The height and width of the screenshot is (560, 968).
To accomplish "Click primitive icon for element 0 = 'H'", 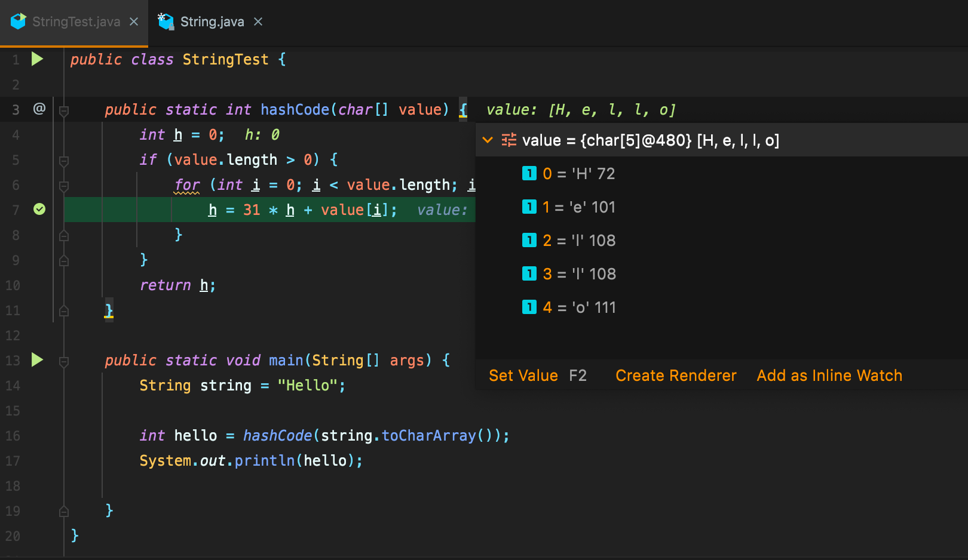I will (x=529, y=173).
